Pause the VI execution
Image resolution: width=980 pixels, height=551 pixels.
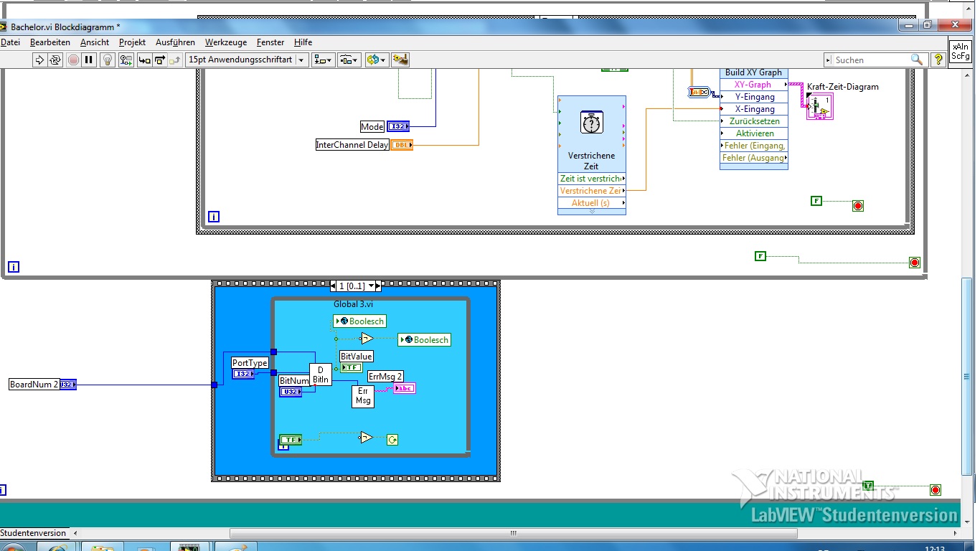[89, 60]
